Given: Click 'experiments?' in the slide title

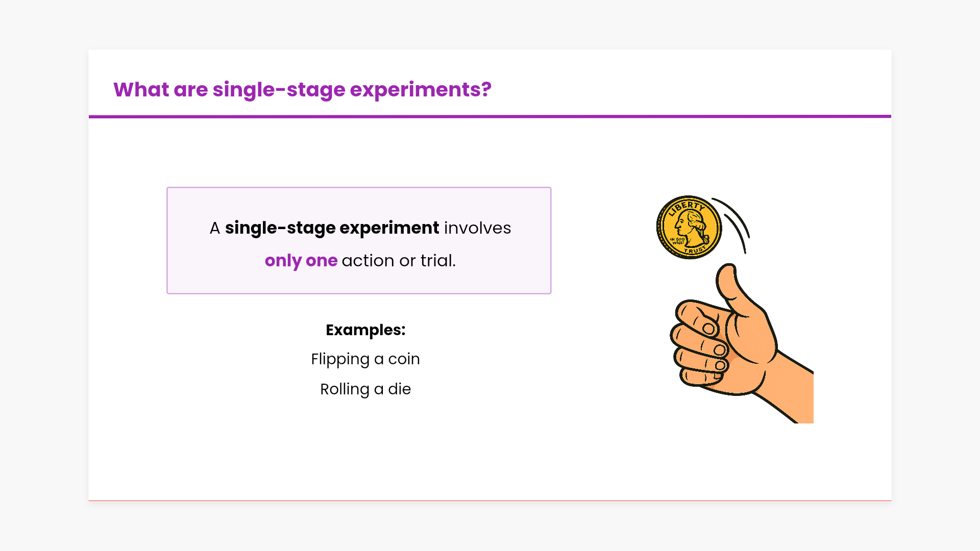Looking at the screenshot, I should coord(420,90).
